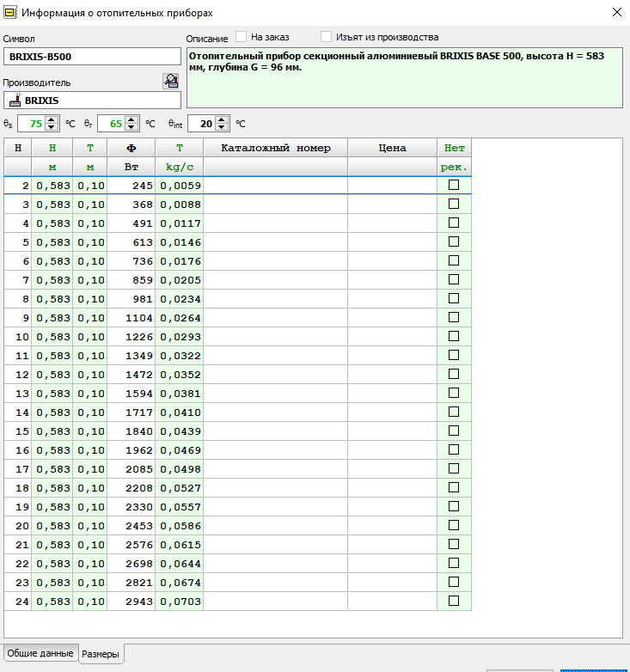Screen dimensions: 630x672
Task: Click the Символ field containing BRIXIS-B500
Action: click(x=92, y=57)
